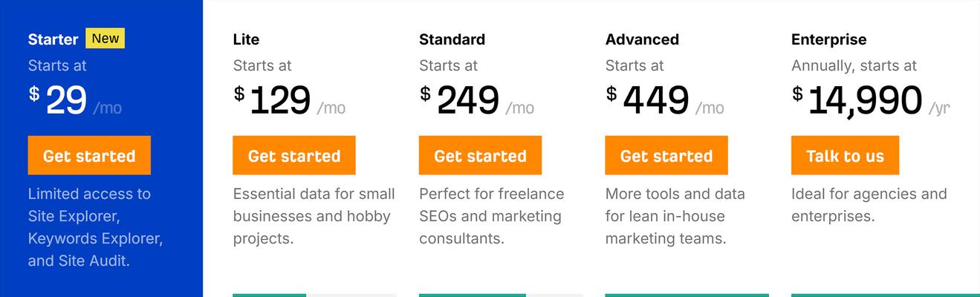Click Get started for the Advanced plan
This screenshot has height=297, width=980.
tap(666, 155)
